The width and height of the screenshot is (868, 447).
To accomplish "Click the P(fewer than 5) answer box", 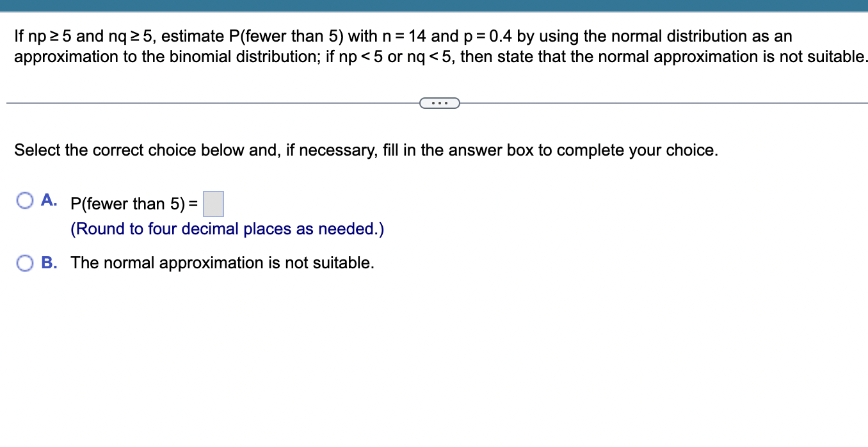I will tap(213, 204).
